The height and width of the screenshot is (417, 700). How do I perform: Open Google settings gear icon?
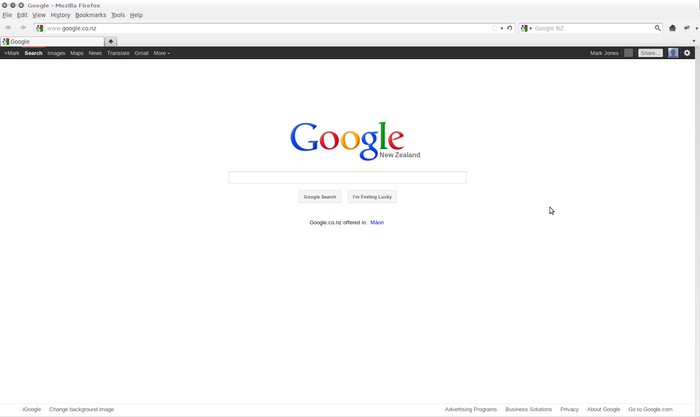(x=687, y=53)
